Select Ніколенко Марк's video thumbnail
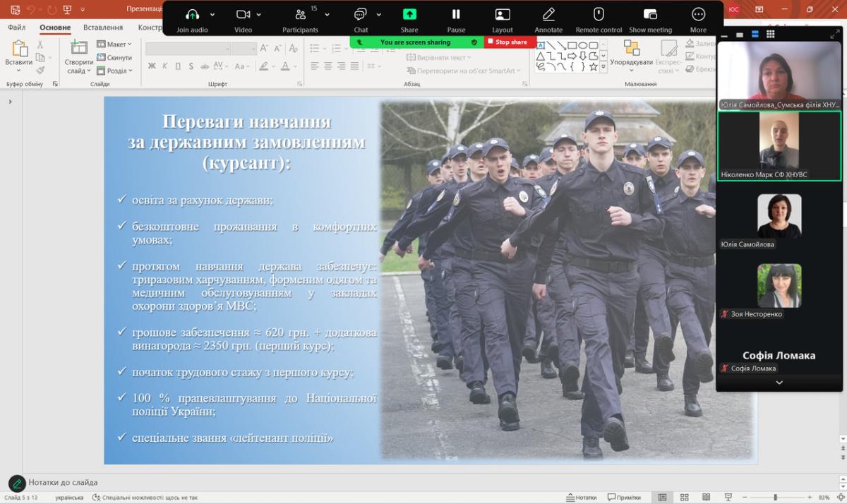The width and height of the screenshot is (847, 504). pos(779,145)
